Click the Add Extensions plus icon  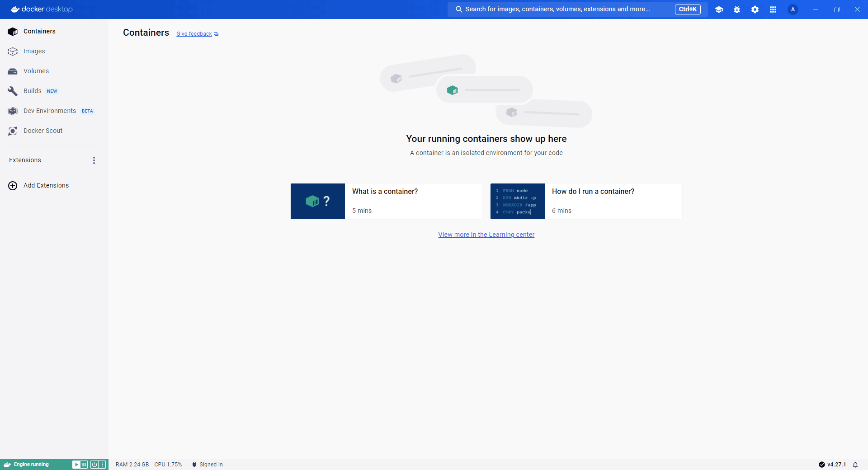[13, 186]
